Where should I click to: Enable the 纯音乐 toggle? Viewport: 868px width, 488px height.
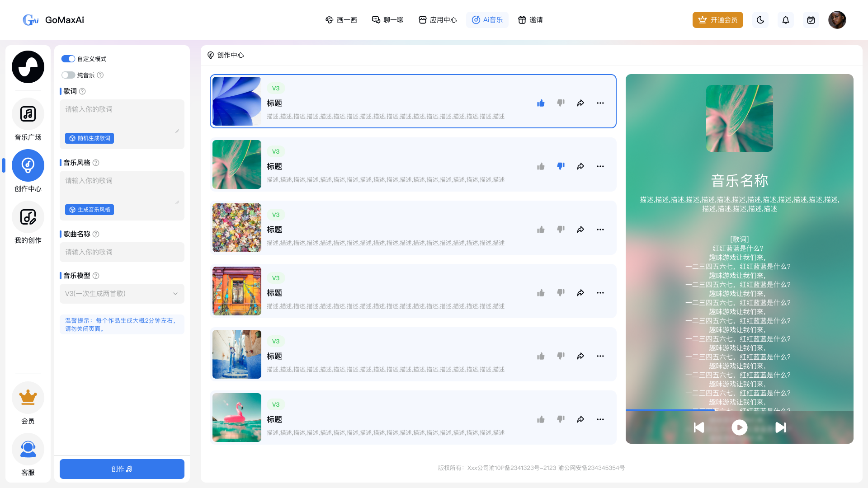(x=68, y=75)
